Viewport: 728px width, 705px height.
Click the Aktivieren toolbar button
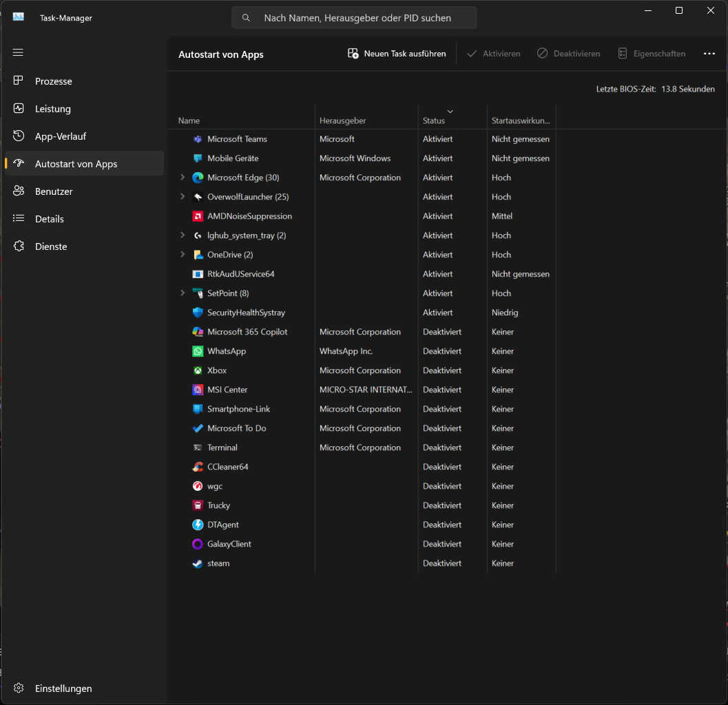[494, 54]
